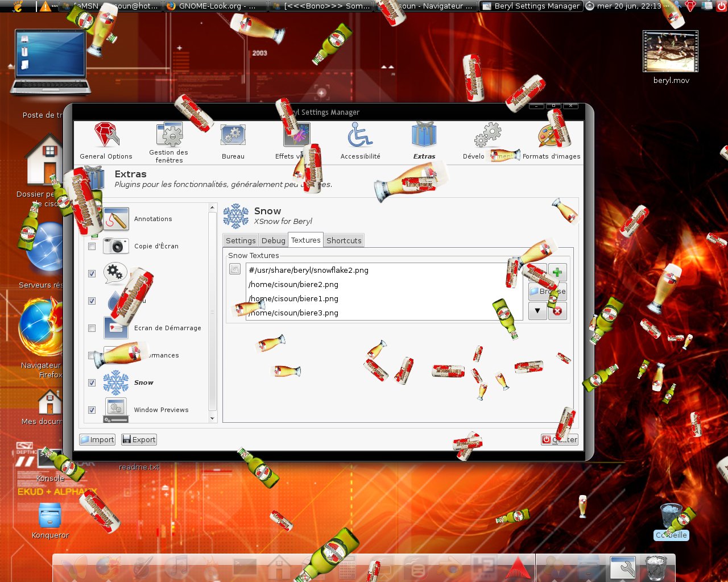Select the Ecran de Démarrage plugin
The width and height of the screenshot is (728, 582).
point(152,328)
